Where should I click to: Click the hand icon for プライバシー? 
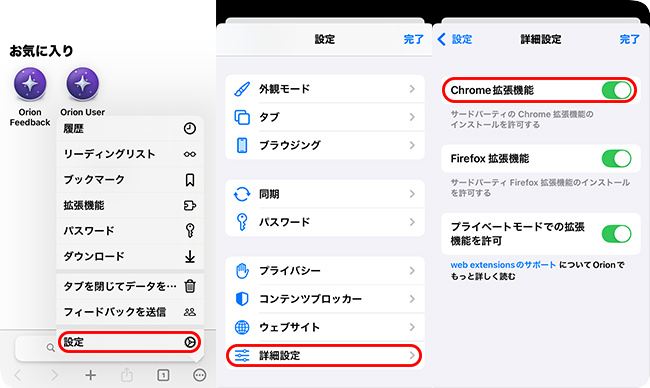pyautogui.click(x=242, y=271)
